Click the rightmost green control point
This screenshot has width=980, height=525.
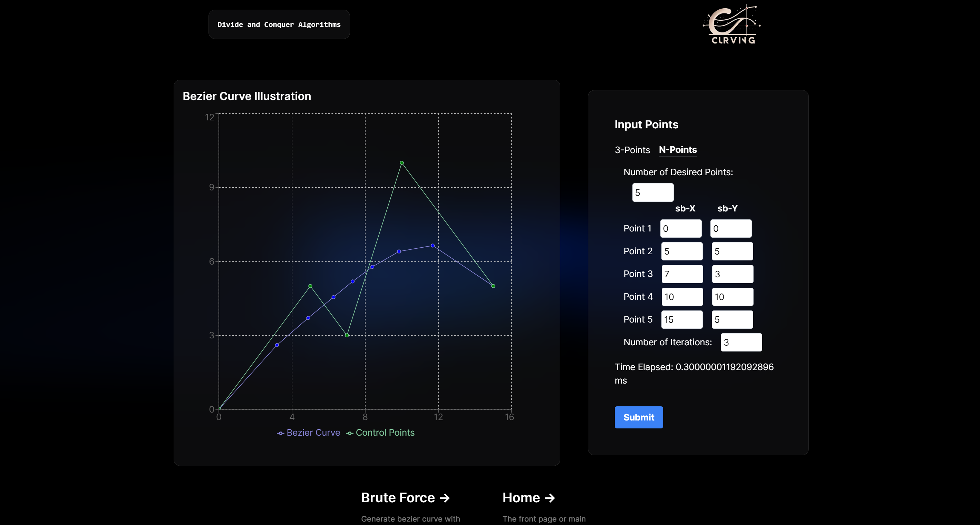pos(493,286)
